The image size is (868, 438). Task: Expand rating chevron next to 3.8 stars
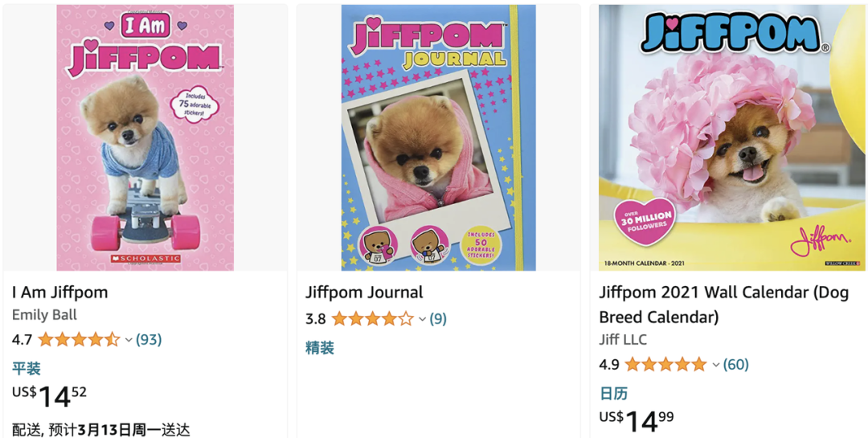click(423, 320)
